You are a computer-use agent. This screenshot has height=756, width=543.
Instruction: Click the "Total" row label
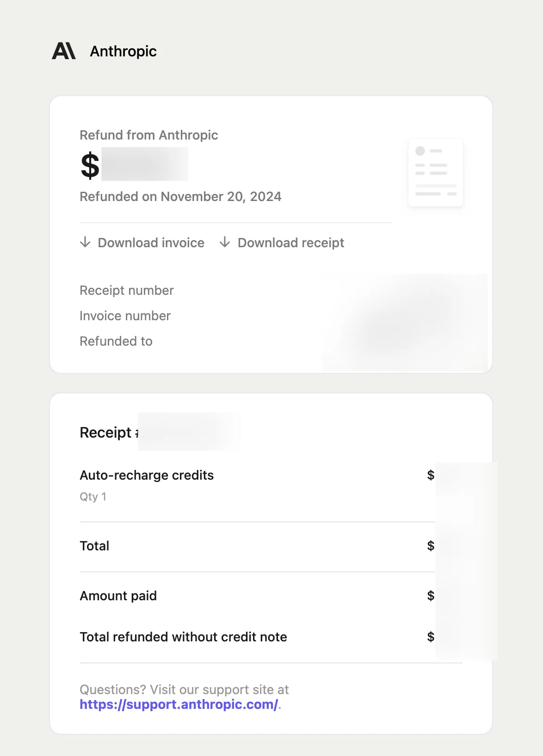(x=94, y=546)
